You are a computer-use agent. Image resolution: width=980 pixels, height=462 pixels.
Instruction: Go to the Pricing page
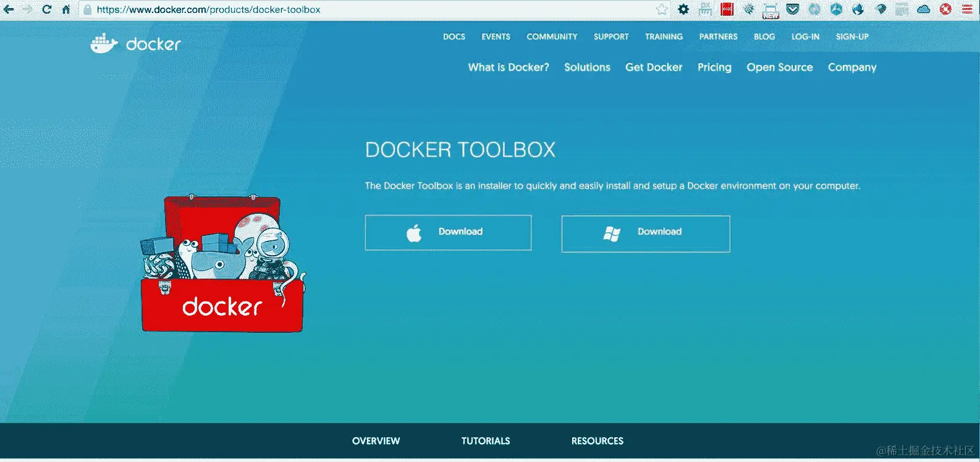click(x=714, y=67)
